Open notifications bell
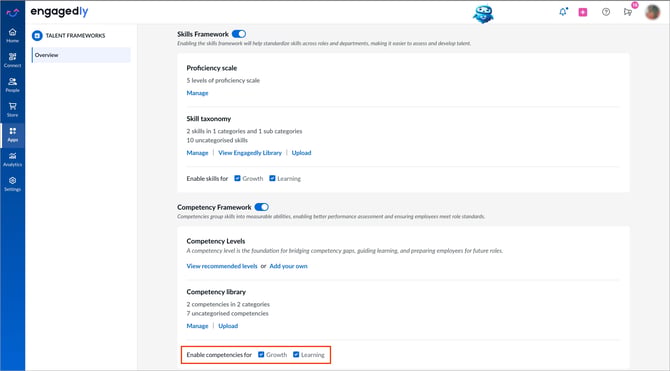Screen dimensions: 670x371 point(563,12)
